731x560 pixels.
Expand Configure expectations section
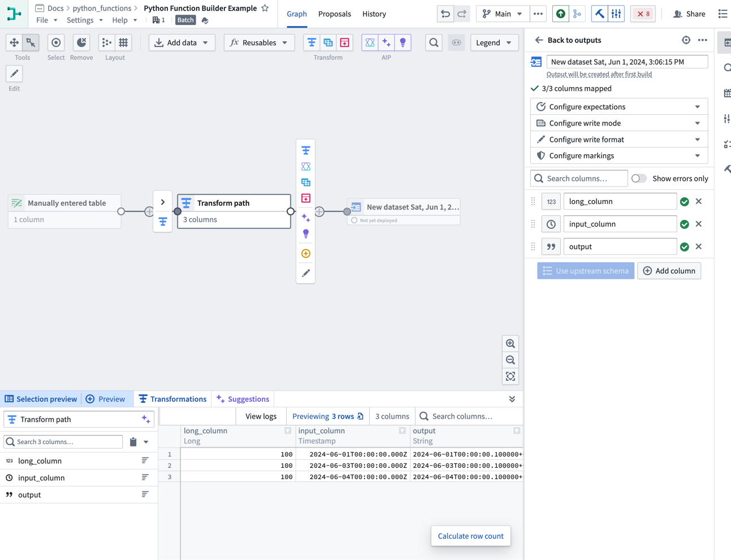point(619,107)
